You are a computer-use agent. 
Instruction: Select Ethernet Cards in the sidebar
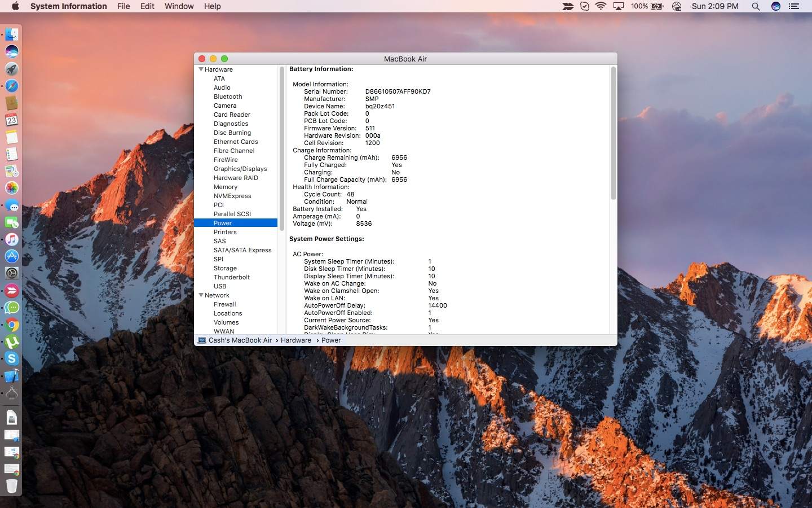click(236, 142)
